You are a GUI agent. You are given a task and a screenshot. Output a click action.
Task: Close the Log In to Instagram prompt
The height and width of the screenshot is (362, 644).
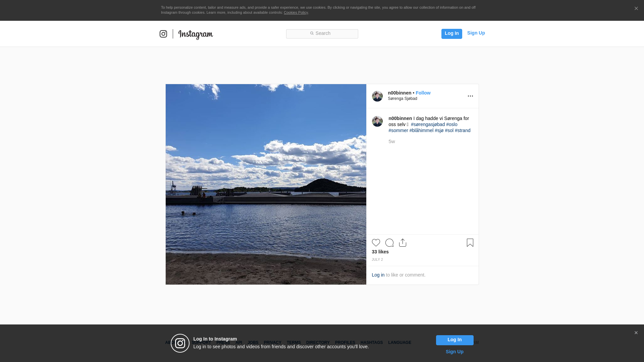[636, 333]
